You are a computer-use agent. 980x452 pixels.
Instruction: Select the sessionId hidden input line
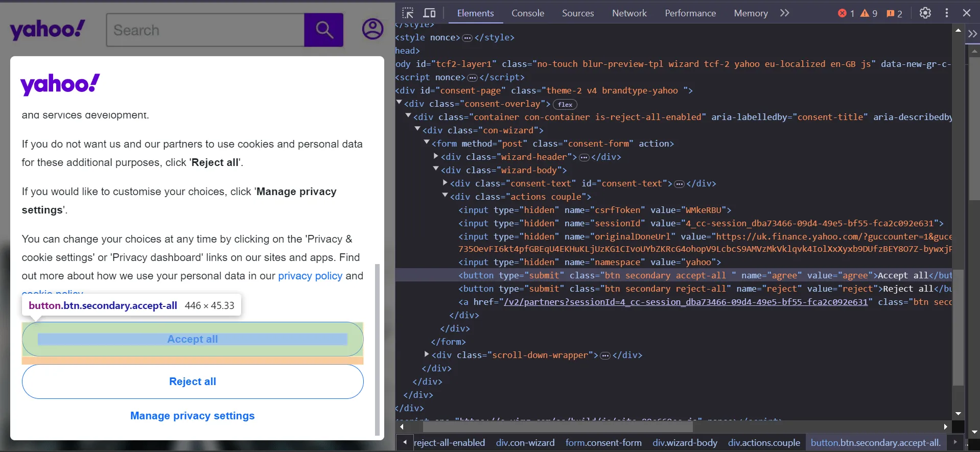pyautogui.click(x=701, y=223)
